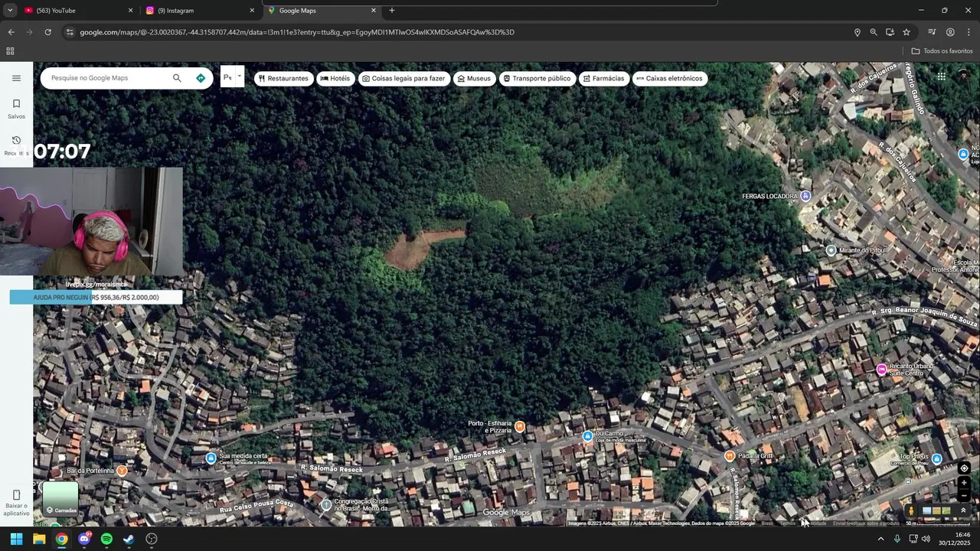Click the Top Pneus shop pin
The image size is (980, 551).
pyautogui.click(x=936, y=459)
